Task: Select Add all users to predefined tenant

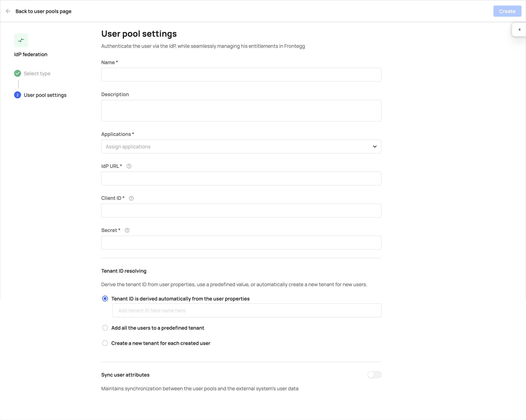Action: (105, 328)
